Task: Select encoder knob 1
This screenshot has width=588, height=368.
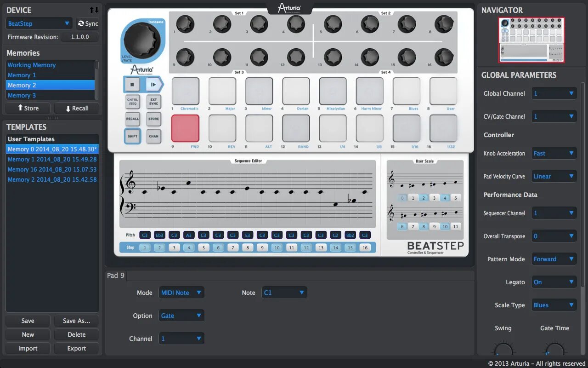Action: [185, 23]
